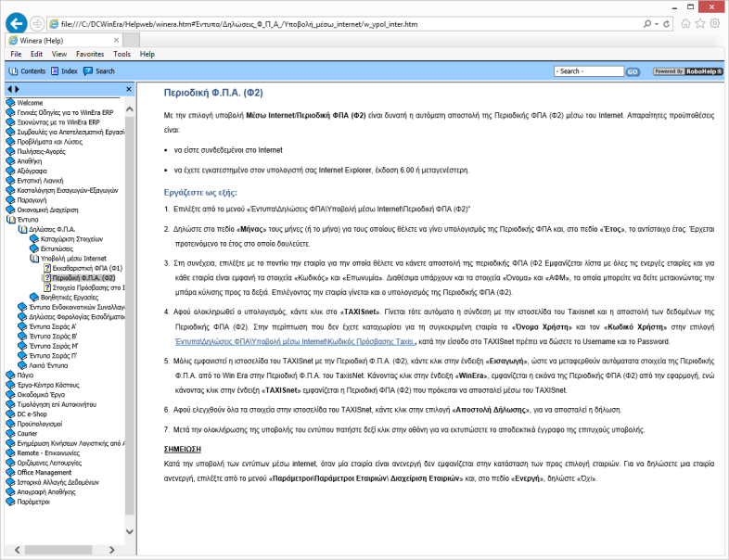Expand the Πωλήσεις-Αγορές book node
This screenshot has width=729, height=560.
[x=10, y=151]
